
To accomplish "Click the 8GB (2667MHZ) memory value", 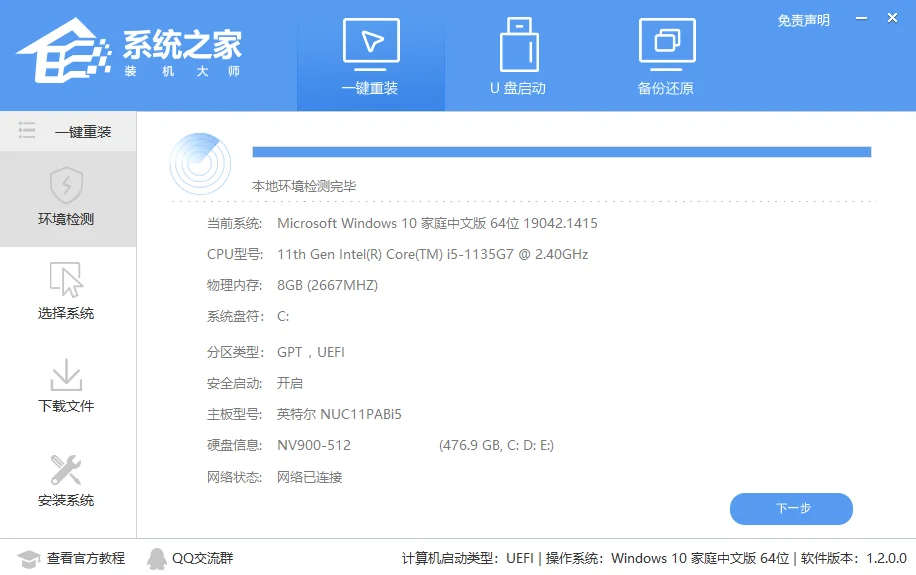I will 327,285.
